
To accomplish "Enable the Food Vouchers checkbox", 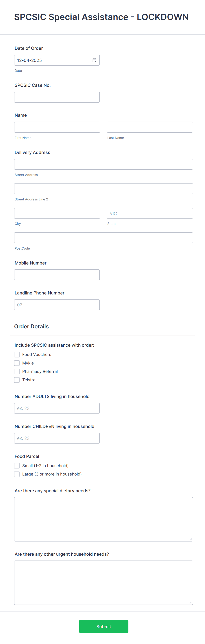I will (17, 355).
